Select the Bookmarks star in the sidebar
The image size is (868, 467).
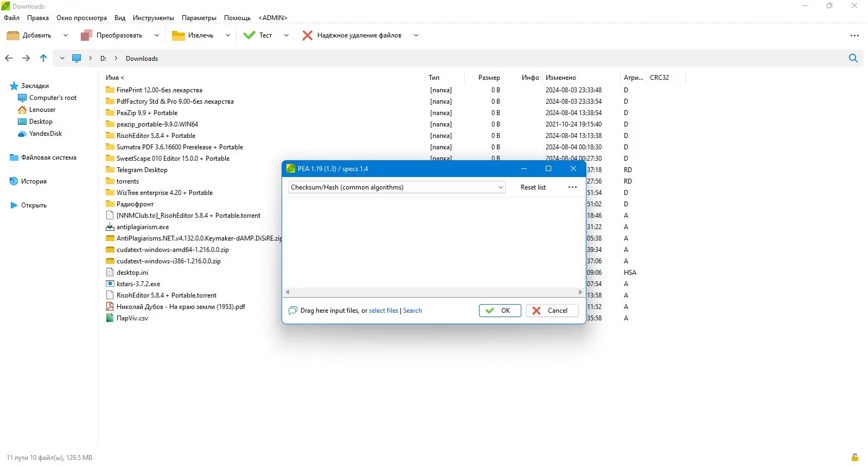click(14, 86)
